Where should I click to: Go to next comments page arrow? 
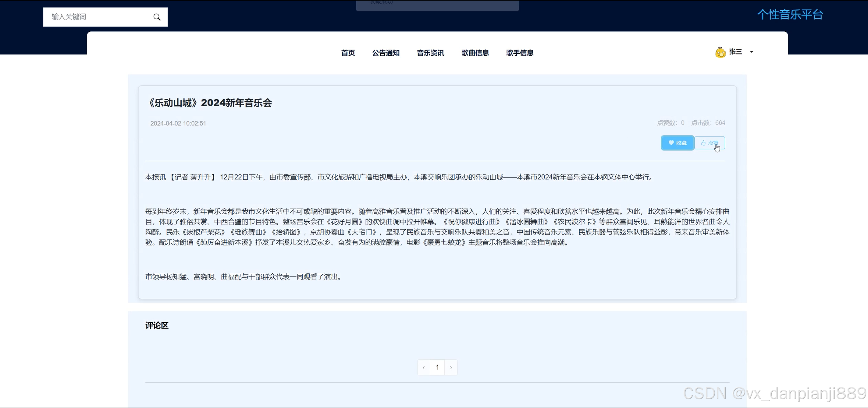tap(451, 367)
